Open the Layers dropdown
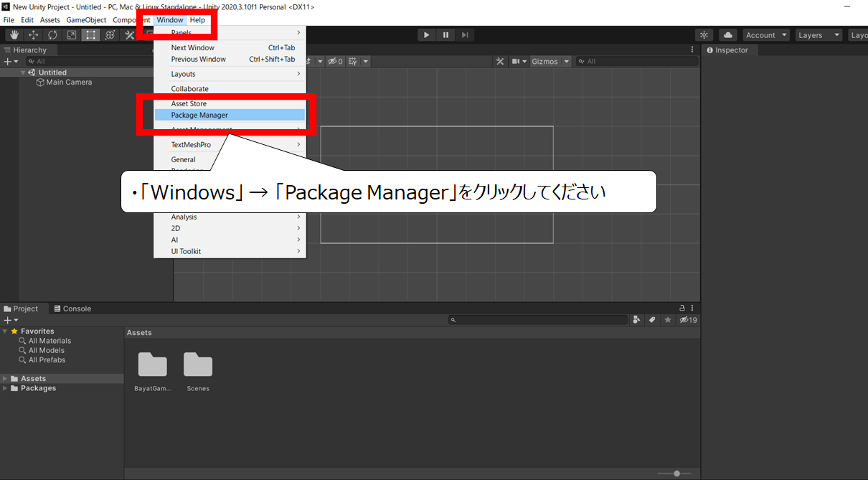Viewport: 868px width, 480px height. click(x=819, y=35)
